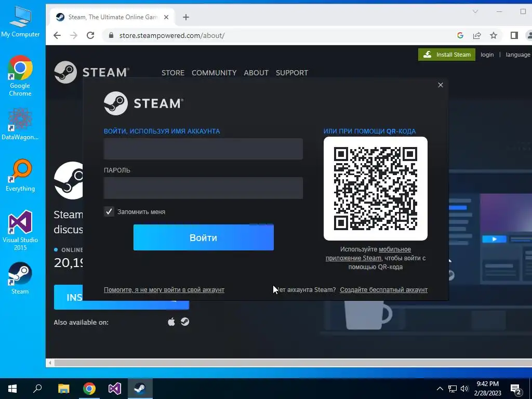The height and width of the screenshot is (399, 532).
Task: Open Everything search desktop shortcut
Action: (20, 176)
